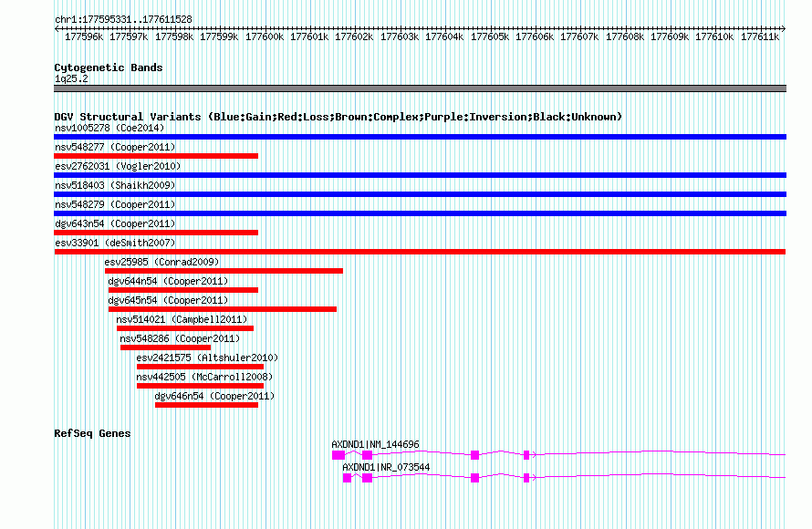The width and height of the screenshot is (812, 529).
Task: Click the DGV Structural Variants track title
Action: point(338,117)
